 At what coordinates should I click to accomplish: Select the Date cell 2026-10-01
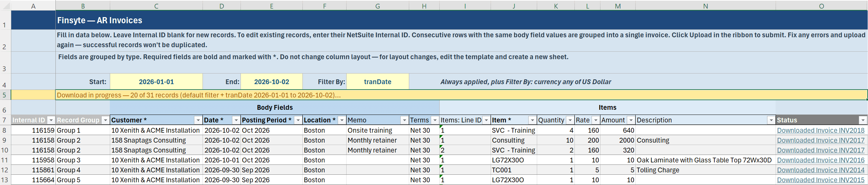coord(222,160)
